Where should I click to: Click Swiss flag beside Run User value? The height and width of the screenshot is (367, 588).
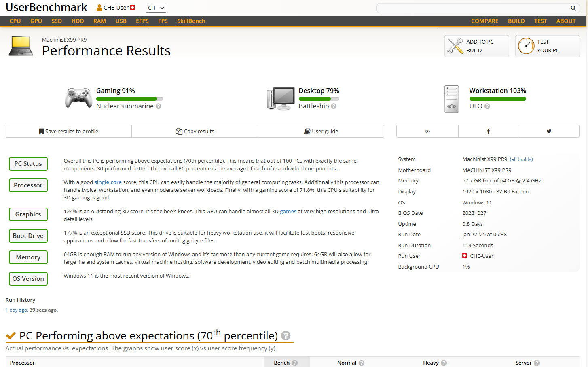[x=465, y=256]
